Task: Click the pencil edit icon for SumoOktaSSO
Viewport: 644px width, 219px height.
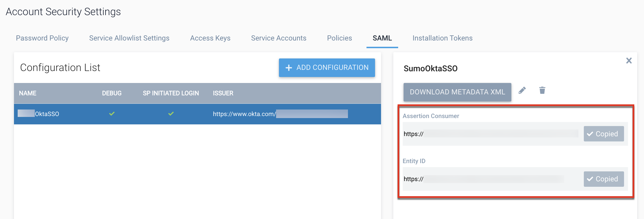Action: pyautogui.click(x=522, y=91)
